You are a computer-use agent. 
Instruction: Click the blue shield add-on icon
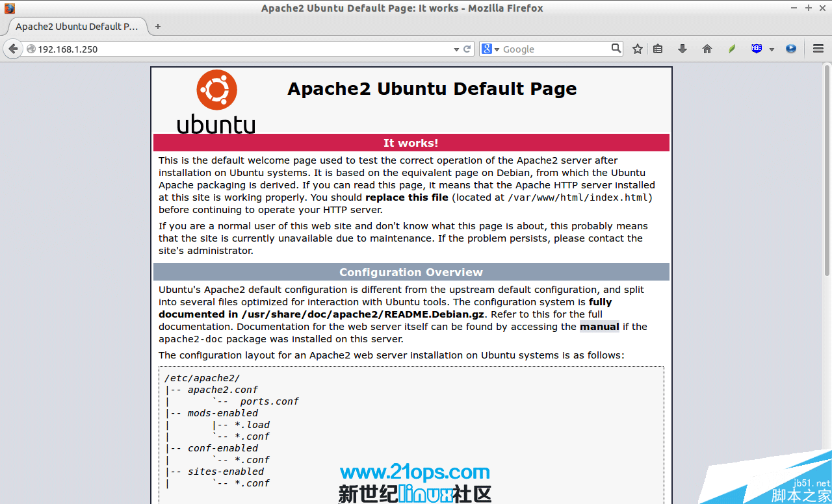point(757,49)
